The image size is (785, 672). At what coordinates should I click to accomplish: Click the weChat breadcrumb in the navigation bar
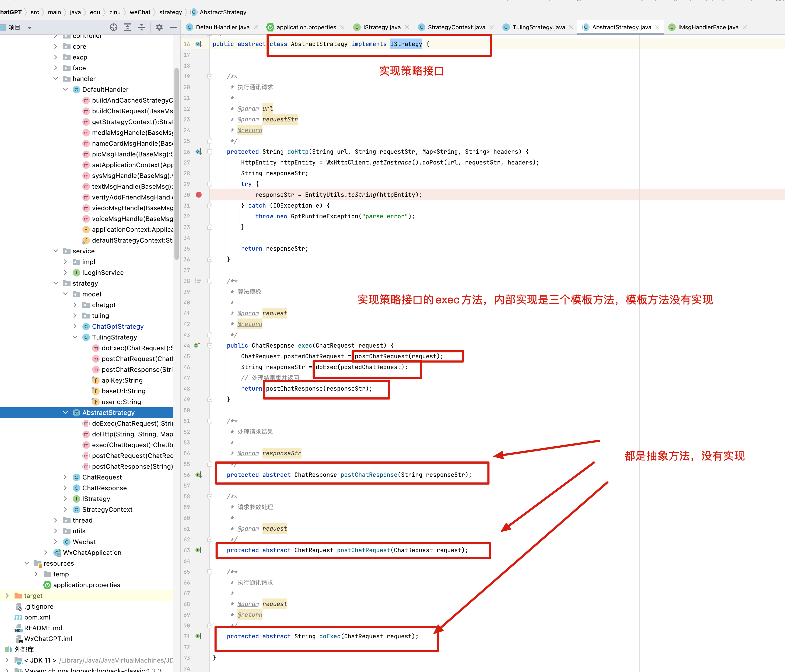coord(140,12)
